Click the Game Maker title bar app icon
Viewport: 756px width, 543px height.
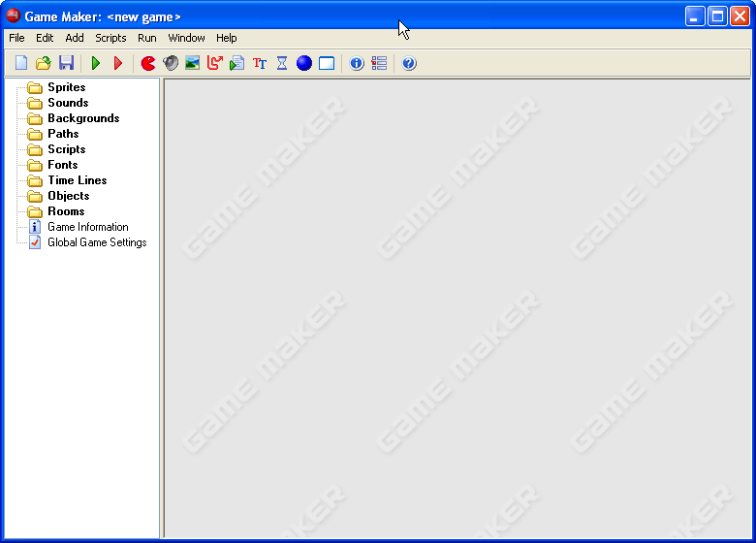[13, 16]
